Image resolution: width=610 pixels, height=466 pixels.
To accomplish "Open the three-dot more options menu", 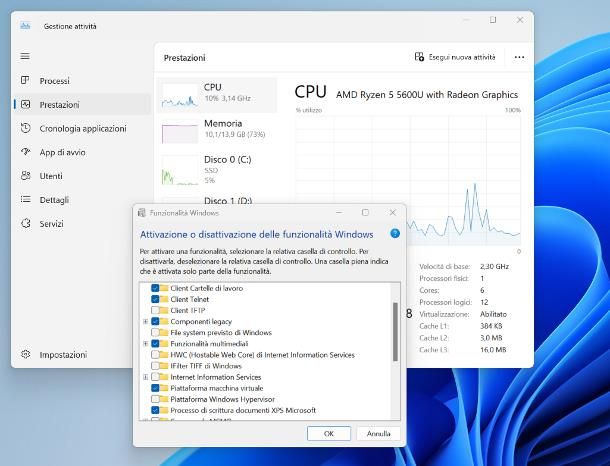I will 519,57.
